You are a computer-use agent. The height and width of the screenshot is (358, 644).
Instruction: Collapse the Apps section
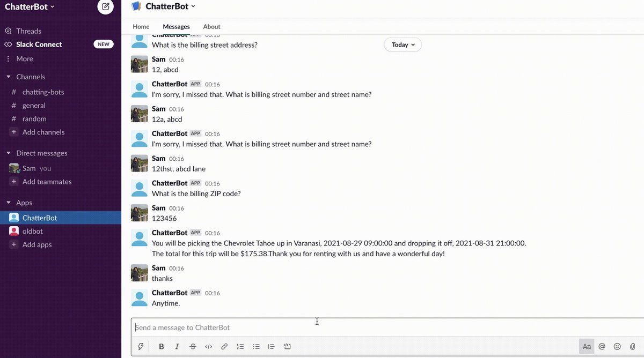tap(9, 203)
